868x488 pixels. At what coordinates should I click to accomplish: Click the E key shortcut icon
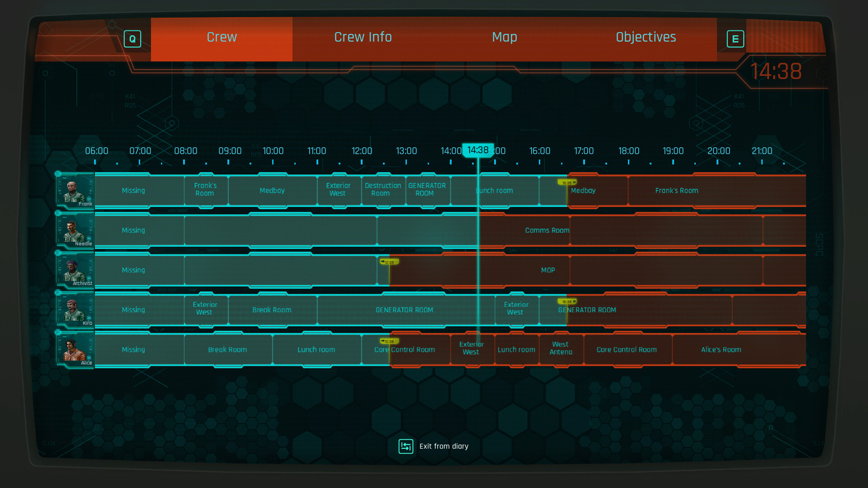[x=735, y=39]
